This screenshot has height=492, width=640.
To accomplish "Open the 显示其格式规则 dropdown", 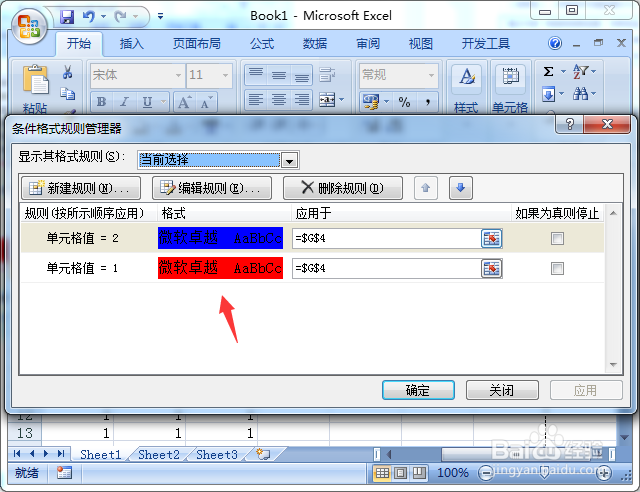I will pyautogui.click(x=289, y=160).
